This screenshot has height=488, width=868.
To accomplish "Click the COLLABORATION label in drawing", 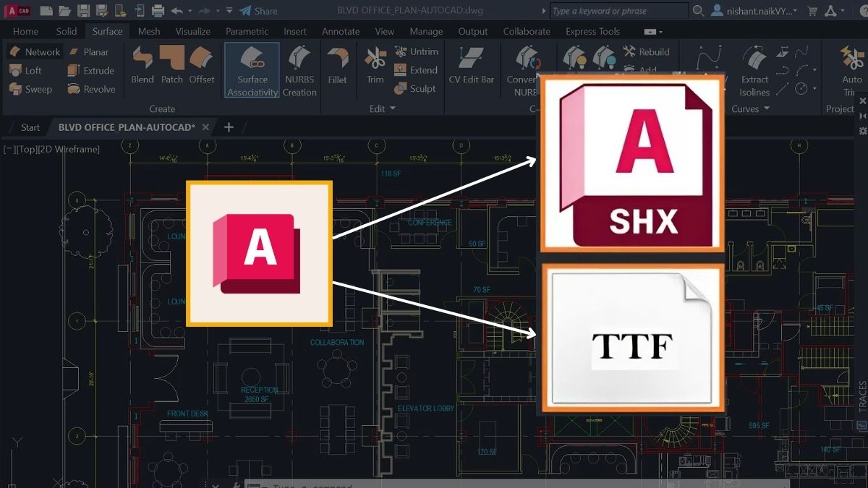I will click(x=337, y=342).
